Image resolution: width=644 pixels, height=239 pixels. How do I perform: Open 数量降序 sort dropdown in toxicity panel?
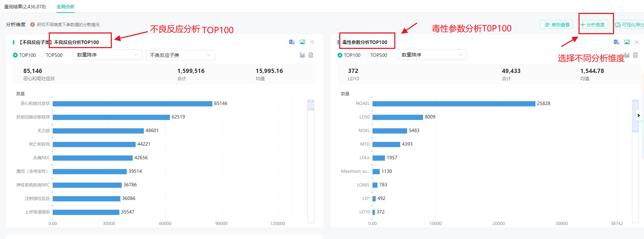pos(432,55)
